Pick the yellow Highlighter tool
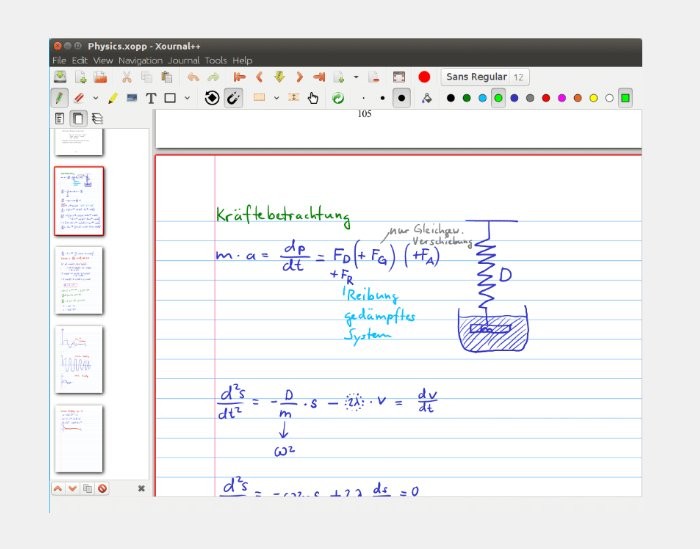700x549 pixels. (112, 98)
